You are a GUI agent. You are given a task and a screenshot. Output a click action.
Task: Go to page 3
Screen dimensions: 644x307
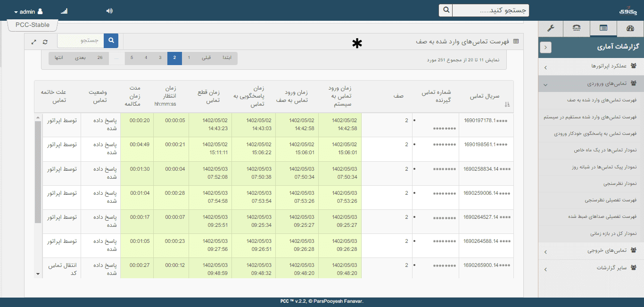coord(160,58)
